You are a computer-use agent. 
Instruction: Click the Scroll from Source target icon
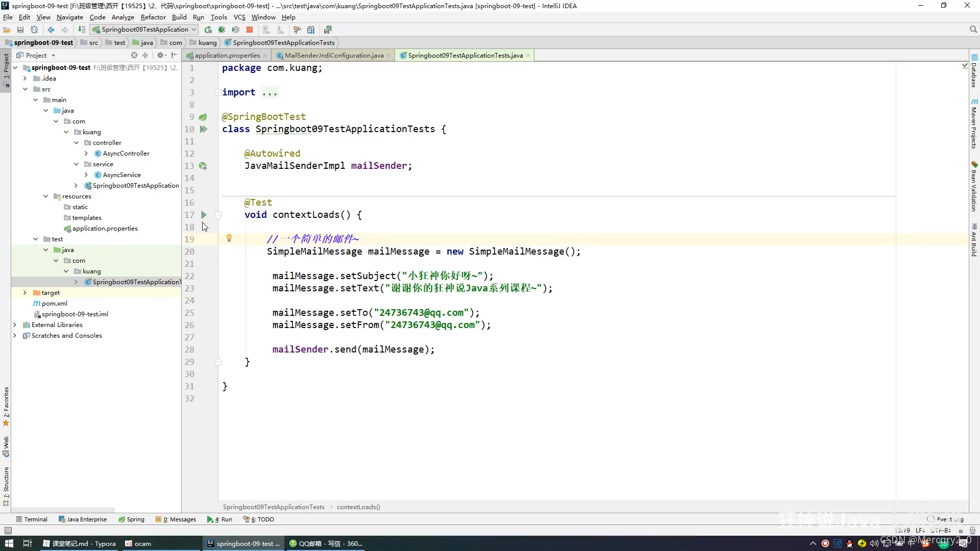click(134, 55)
